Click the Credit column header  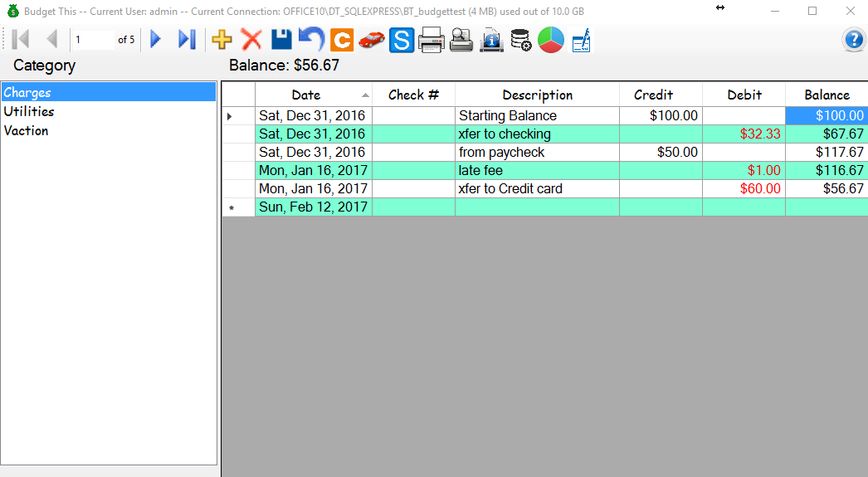[x=661, y=95]
